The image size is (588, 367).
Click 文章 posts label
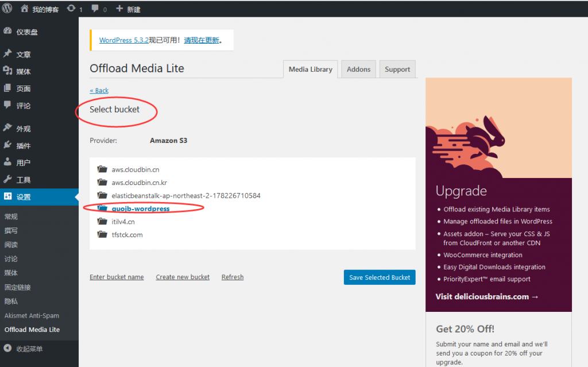23,54
